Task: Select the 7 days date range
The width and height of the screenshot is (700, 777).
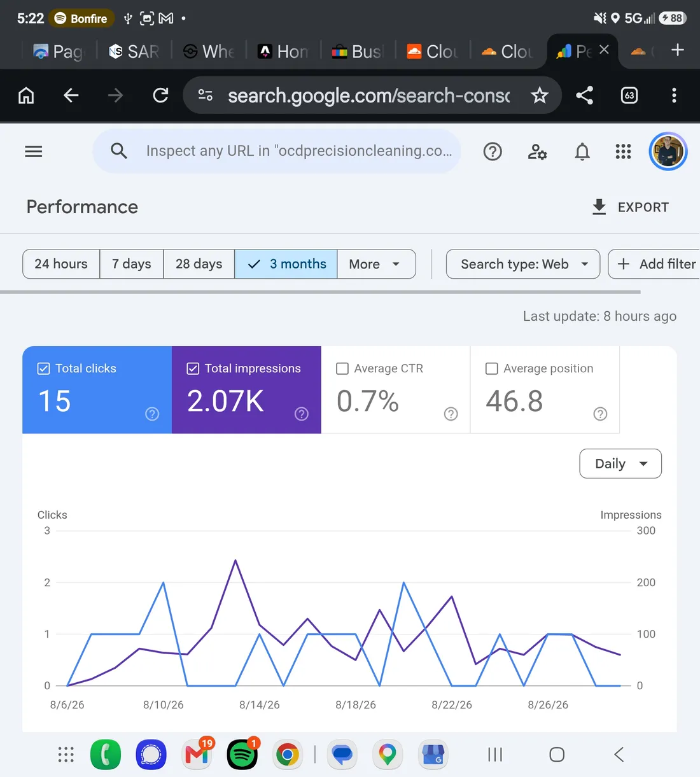Action: tap(132, 264)
